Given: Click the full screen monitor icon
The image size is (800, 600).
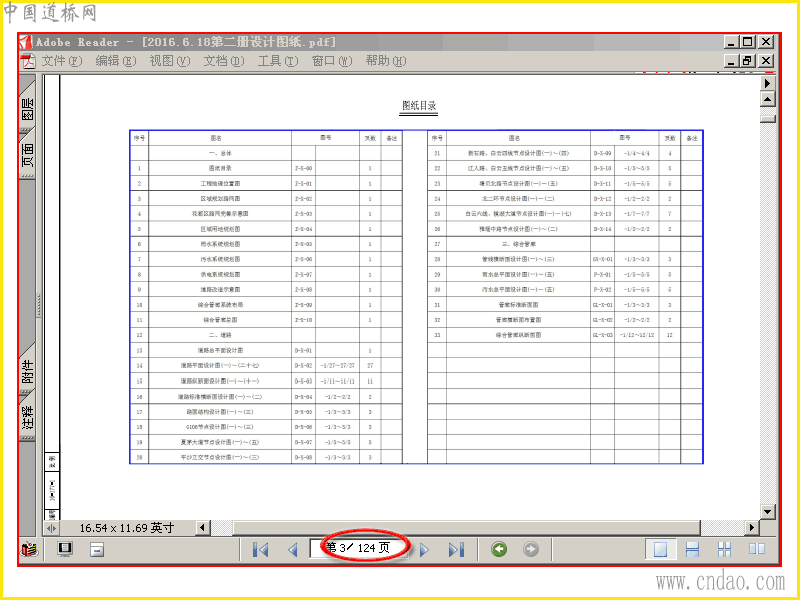Looking at the screenshot, I should [65, 549].
